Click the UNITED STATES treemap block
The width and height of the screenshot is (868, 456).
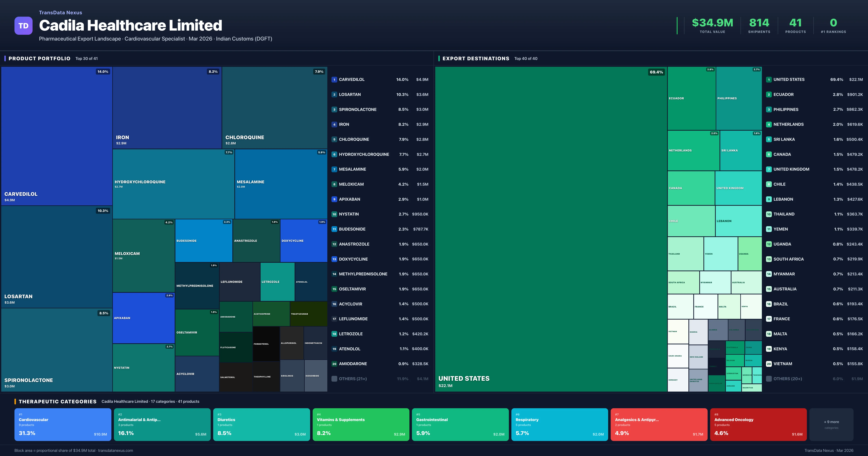click(551, 229)
